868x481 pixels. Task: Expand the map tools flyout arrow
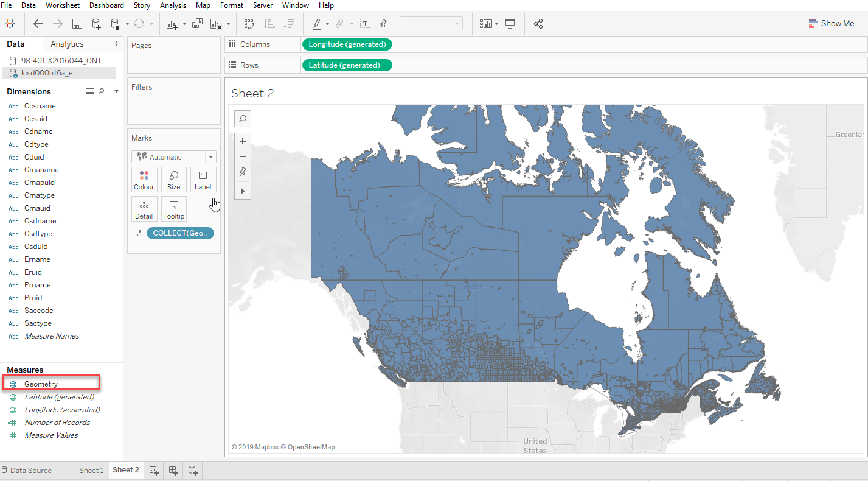click(243, 191)
